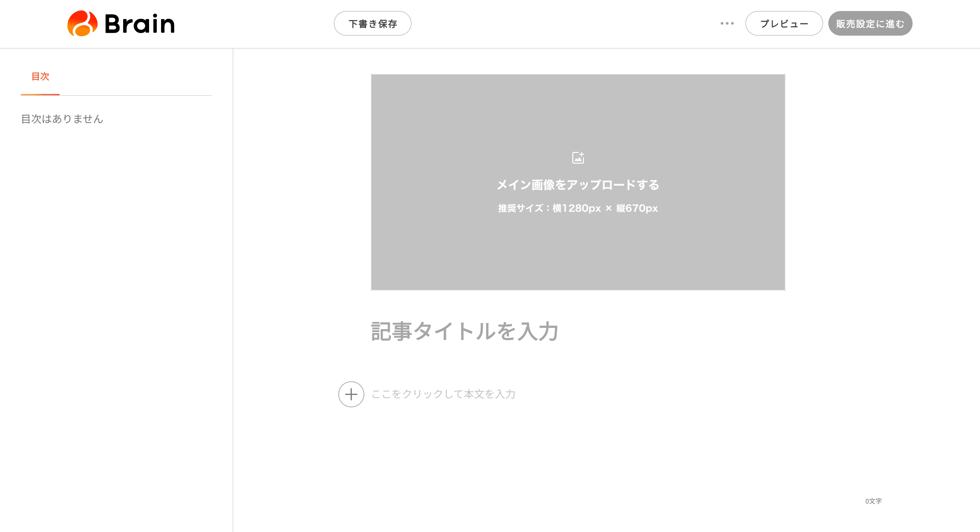Click ここをクリックして本文を入力 body placeholder
This screenshot has height=532, width=980.
tap(443, 394)
